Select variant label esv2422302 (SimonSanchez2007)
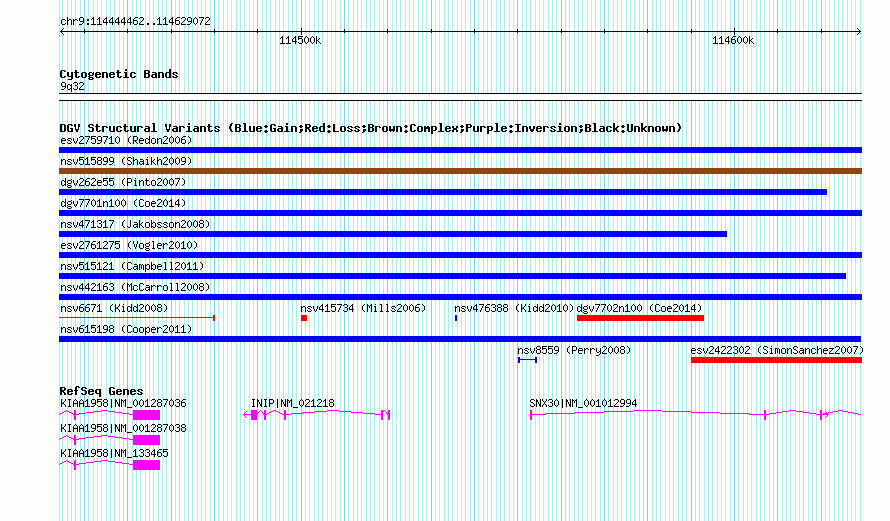The height and width of the screenshot is (521, 890). (x=777, y=350)
